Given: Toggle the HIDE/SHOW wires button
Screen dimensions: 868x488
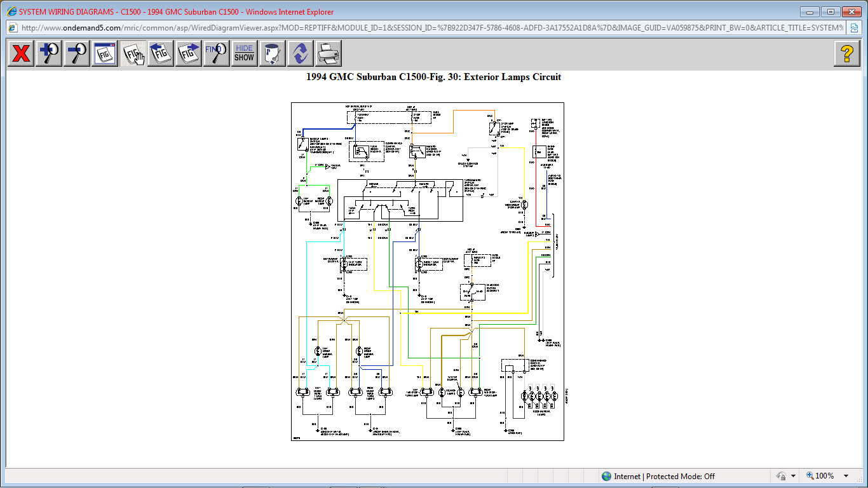Looking at the screenshot, I should point(244,53).
